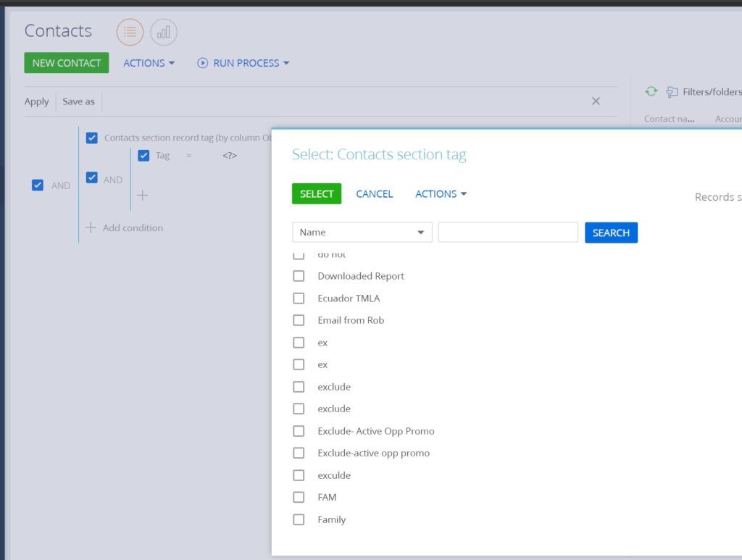Click Family tag name

point(332,519)
